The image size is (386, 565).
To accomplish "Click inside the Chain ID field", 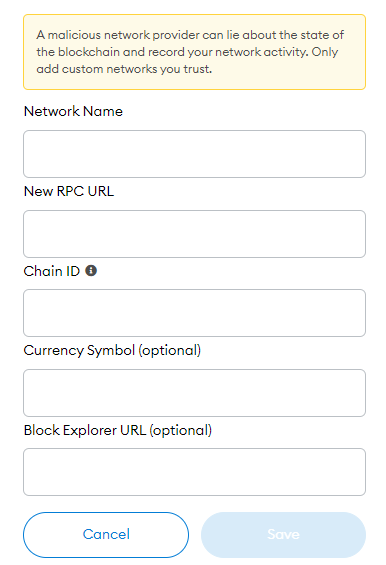I will click(194, 313).
